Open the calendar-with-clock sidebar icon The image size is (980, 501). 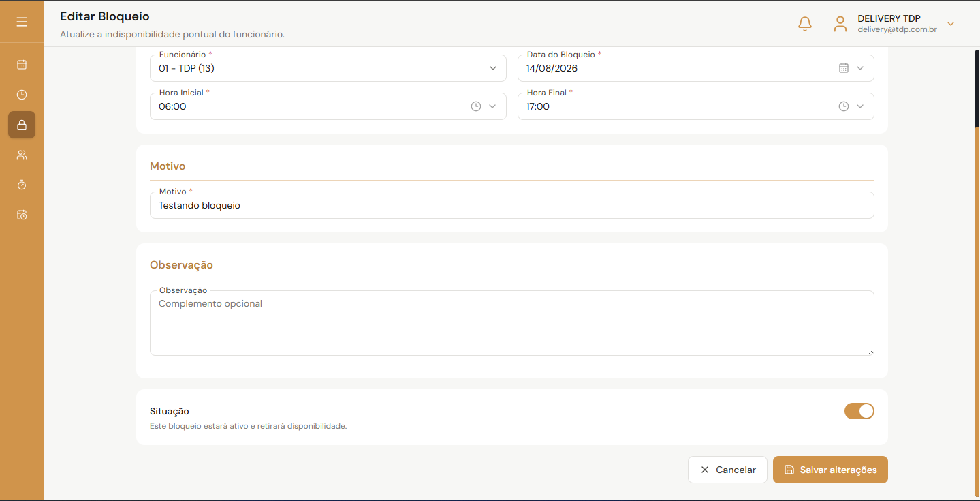[x=22, y=215]
